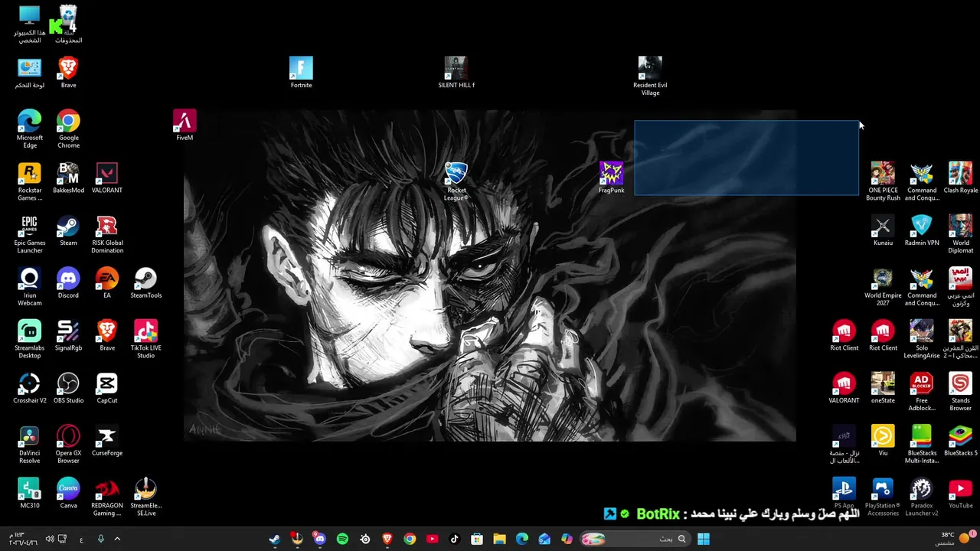Image resolution: width=980 pixels, height=551 pixels.
Task: Select the Solo Leveling Arise icon
Action: coord(922,339)
